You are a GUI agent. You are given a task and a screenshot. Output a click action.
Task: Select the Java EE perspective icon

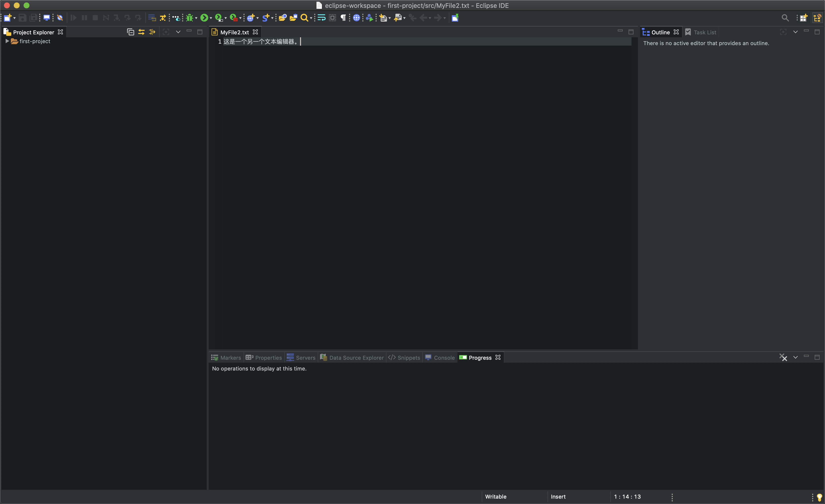click(817, 18)
